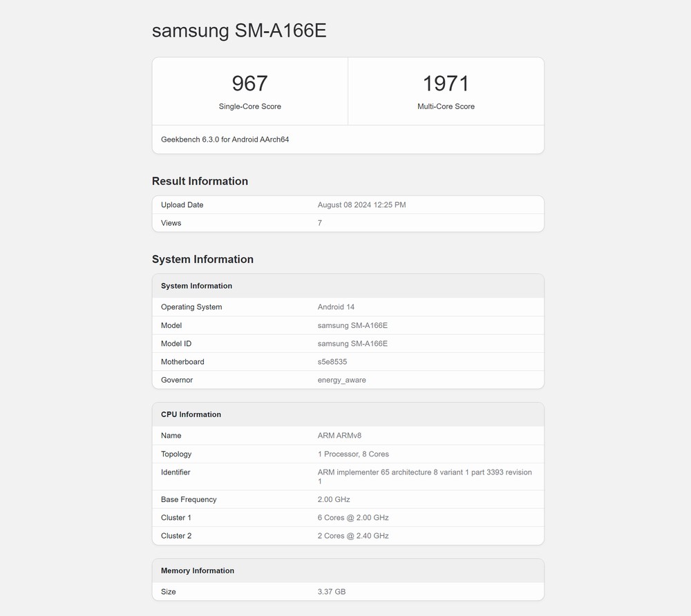Screen dimensions: 691x616
Task: Click the "Governor" row label
Action: pos(177,380)
